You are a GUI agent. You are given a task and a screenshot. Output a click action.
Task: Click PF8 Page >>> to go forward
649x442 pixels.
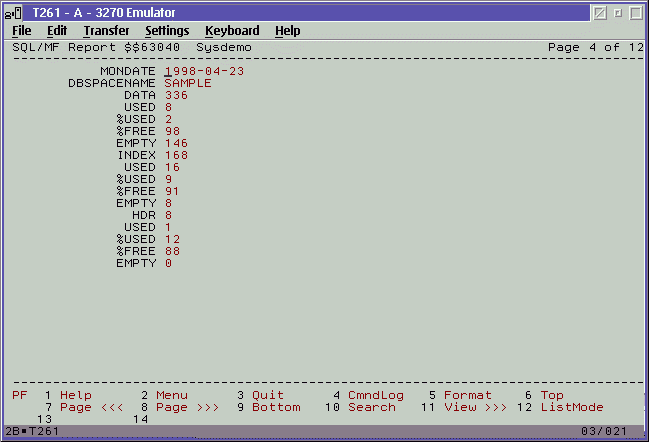pyautogui.click(x=187, y=407)
